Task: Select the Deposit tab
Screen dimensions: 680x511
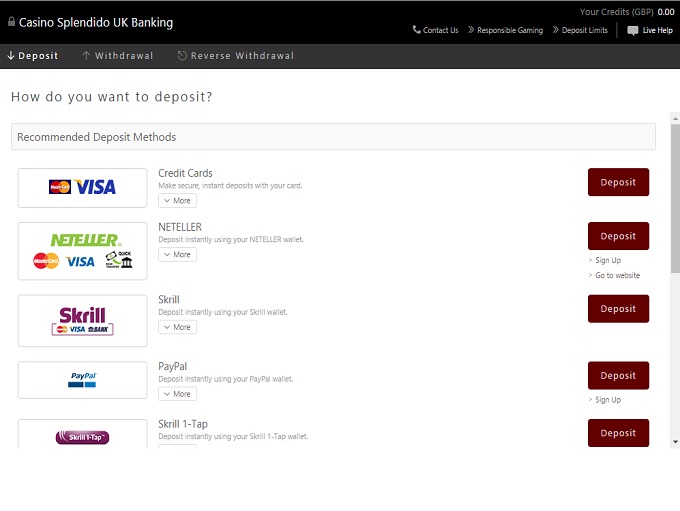Action: point(32,56)
